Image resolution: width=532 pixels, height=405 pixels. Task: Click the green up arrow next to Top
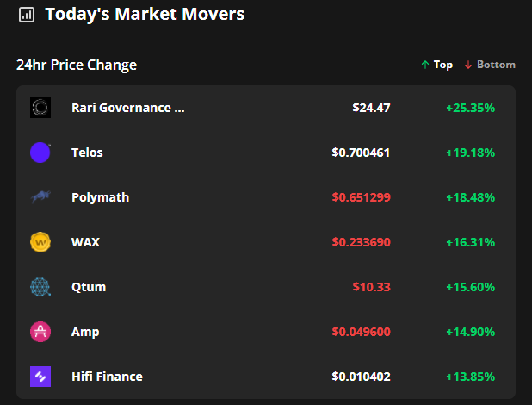click(x=425, y=65)
